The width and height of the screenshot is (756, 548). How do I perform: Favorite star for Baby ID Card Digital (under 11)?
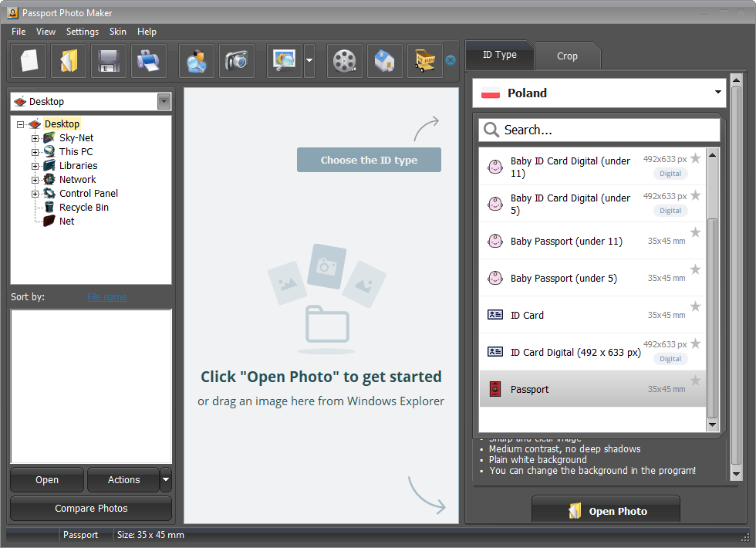[695, 158]
